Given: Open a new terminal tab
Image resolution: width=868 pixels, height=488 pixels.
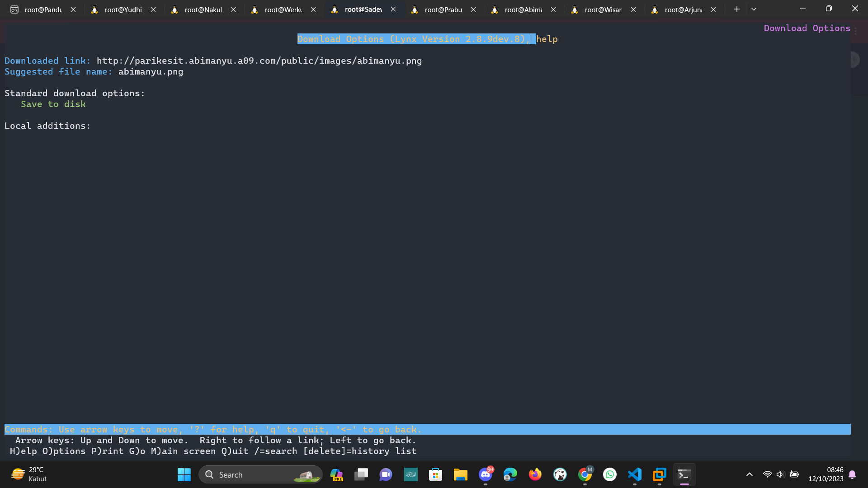Looking at the screenshot, I should point(736,9).
